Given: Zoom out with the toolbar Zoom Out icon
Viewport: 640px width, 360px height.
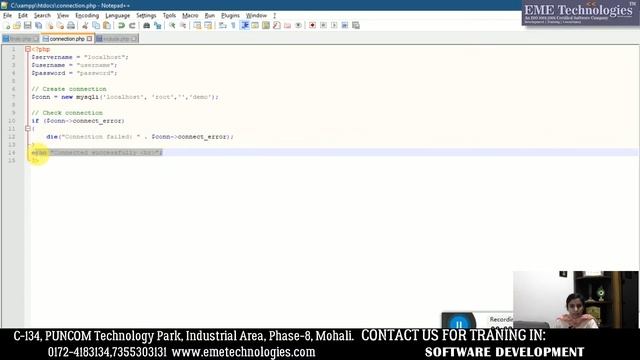Looking at the screenshot, I should pyautogui.click(x=183, y=25).
